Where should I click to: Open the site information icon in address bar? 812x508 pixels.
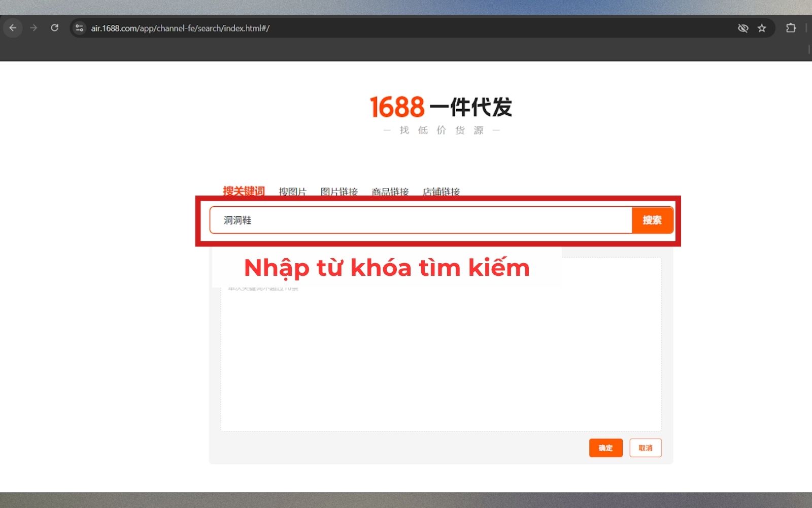[x=79, y=28]
